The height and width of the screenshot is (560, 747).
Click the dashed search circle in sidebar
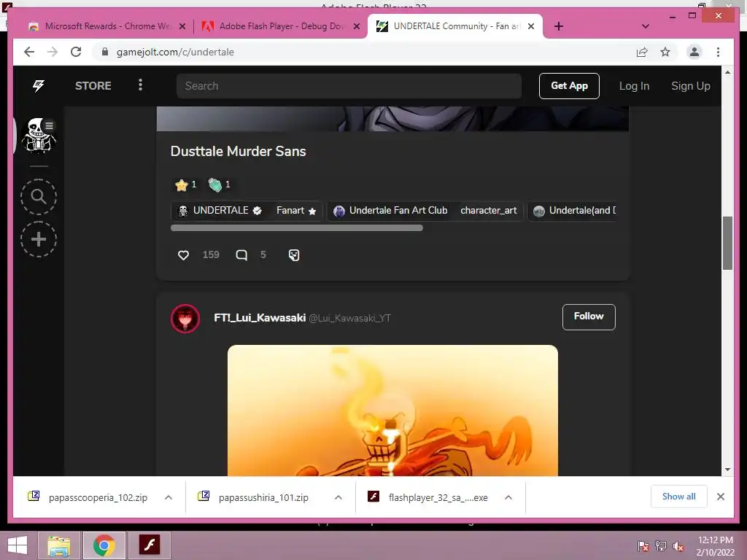pyautogui.click(x=39, y=196)
